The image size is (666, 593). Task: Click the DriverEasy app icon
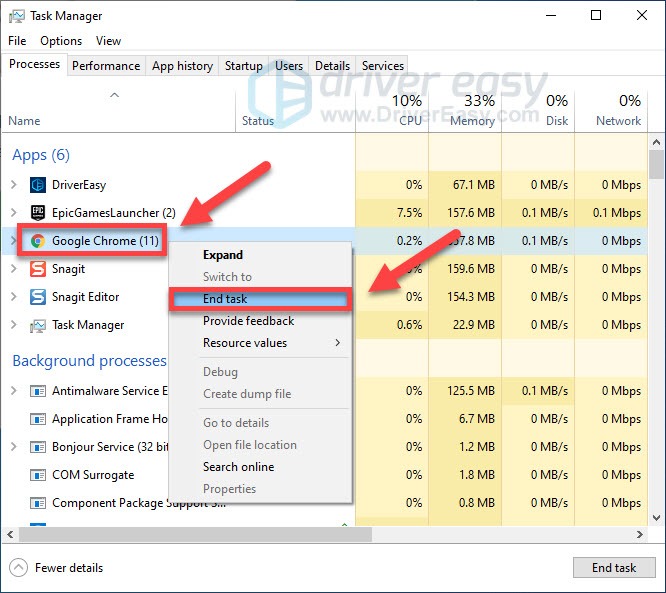[x=38, y=185]
